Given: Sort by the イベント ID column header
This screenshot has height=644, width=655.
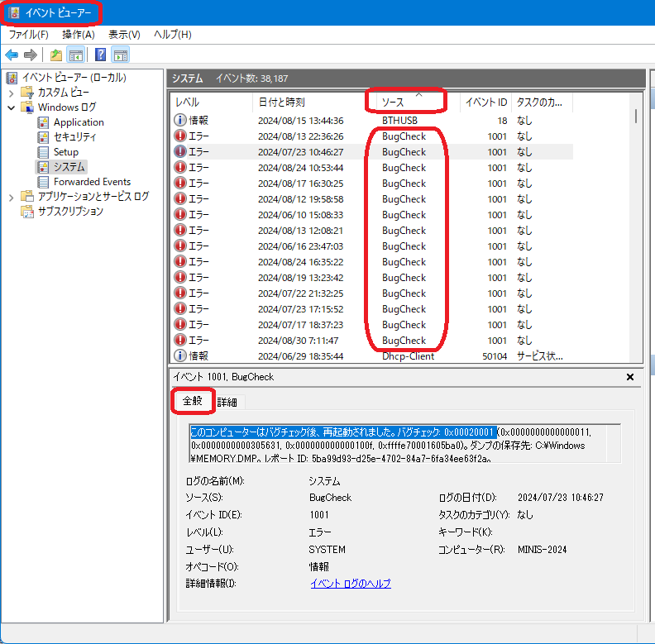Looking at the screenshot, I should [x=485, y=103].
